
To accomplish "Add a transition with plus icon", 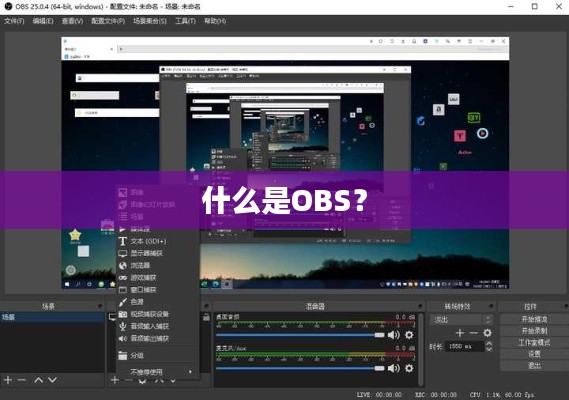I will [459, 333].
